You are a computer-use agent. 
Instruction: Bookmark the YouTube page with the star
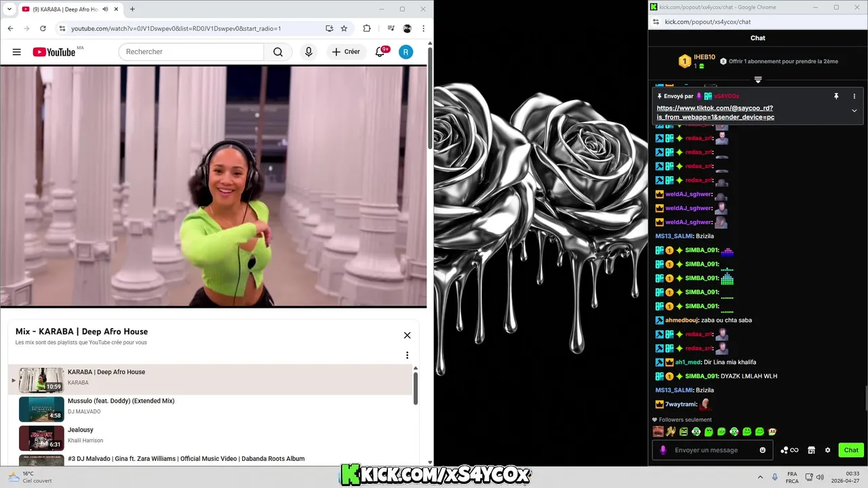(344, 28)
